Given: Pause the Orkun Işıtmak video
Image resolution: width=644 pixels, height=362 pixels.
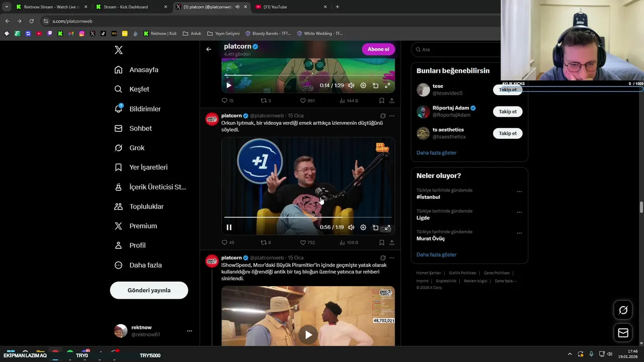Looking at the screenshot, I should point(229,227).
